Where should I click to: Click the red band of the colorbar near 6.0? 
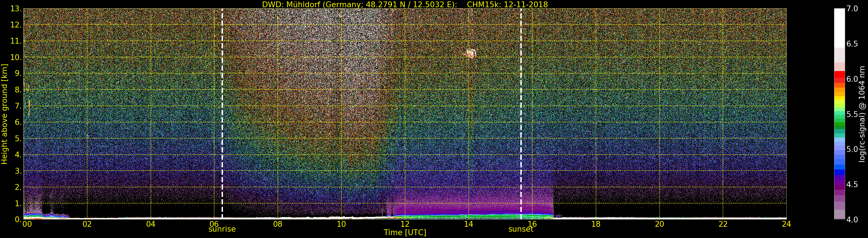coord(839,77)
